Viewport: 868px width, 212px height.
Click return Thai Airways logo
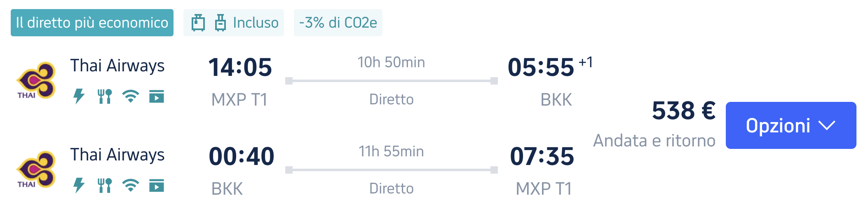[x=36, y=170]
